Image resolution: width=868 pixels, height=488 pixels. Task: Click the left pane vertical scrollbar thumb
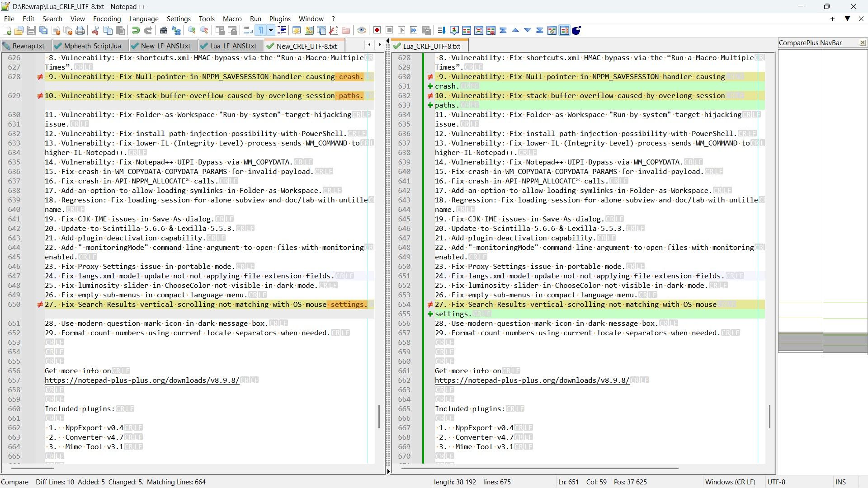point(379,417)
